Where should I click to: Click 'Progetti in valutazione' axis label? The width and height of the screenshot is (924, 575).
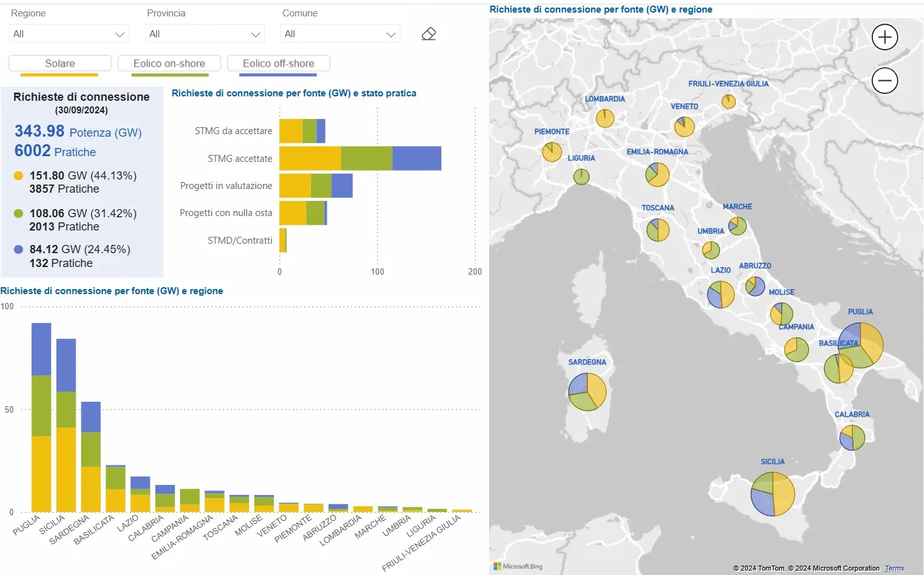click(x=226, y=186)
